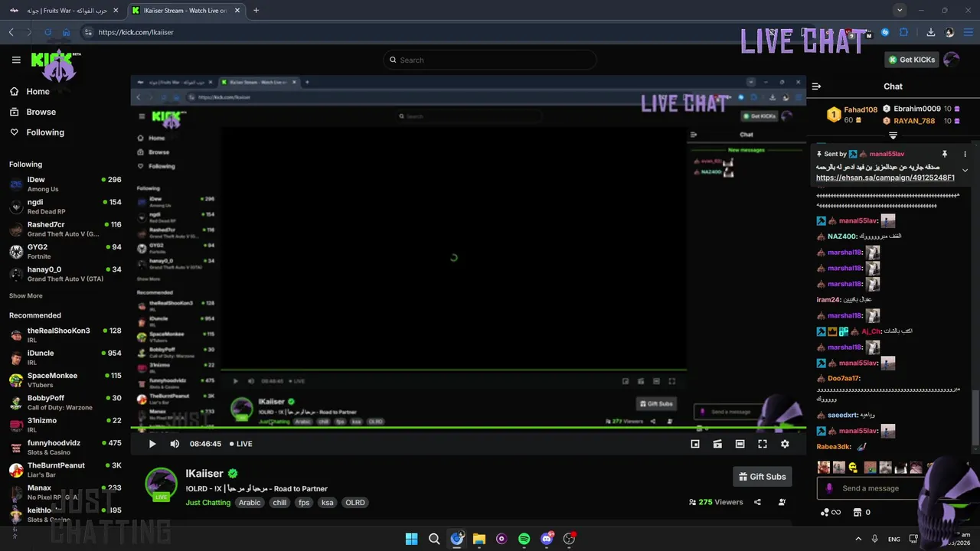The height and width of the screenshot is (551, 980).
Task: Open player settings gear
Action: (785, 444)
